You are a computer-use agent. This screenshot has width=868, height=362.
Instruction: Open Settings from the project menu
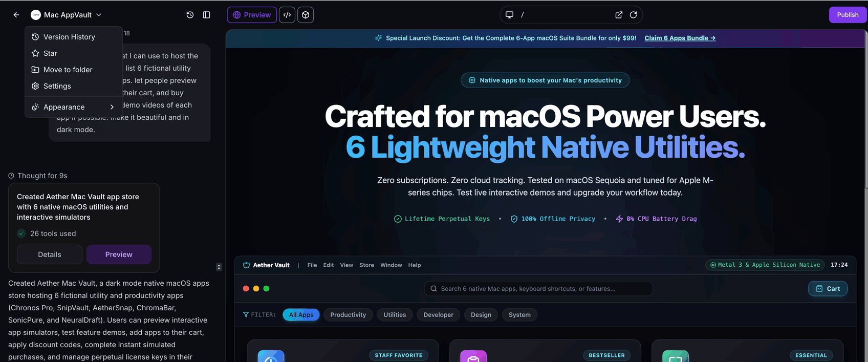(74, 86)
